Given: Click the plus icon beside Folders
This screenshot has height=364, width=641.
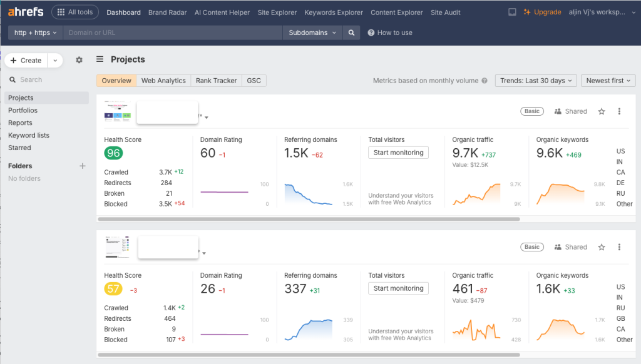Looking at the screenshot, I should (82, 165).
